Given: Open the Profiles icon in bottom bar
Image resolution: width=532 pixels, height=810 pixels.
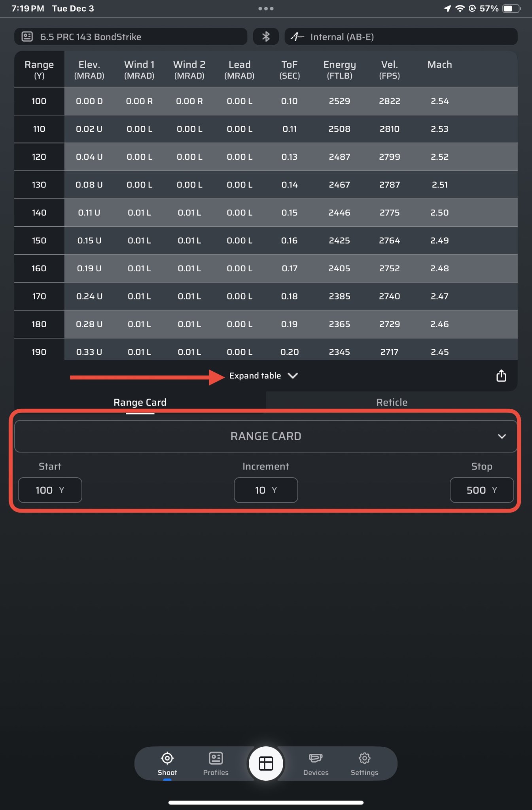Looking at the screenshot, I should point(216,758).
